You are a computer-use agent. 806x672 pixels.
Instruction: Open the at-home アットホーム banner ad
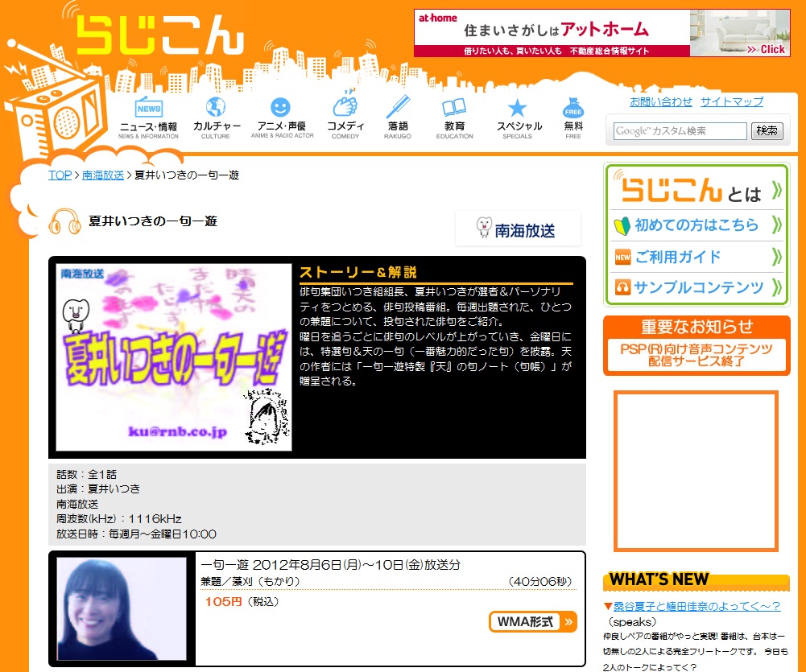tap(602, 33)
